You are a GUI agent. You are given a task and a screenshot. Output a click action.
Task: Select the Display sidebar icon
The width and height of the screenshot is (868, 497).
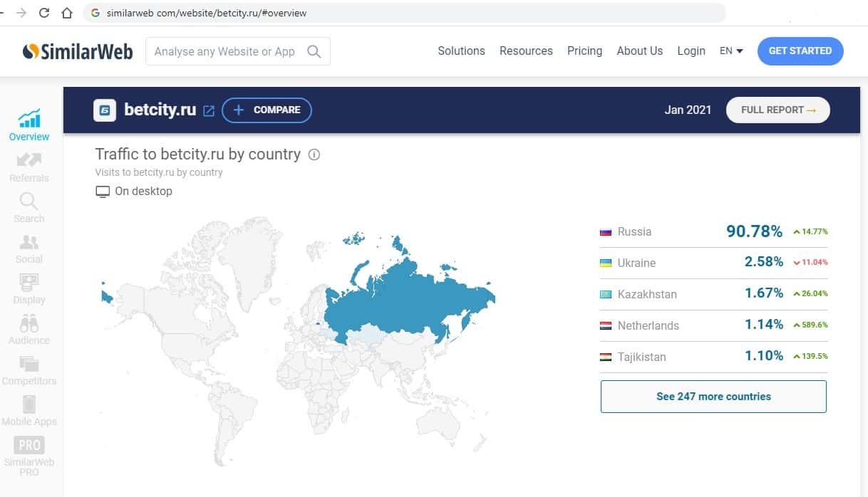point(29,283)
